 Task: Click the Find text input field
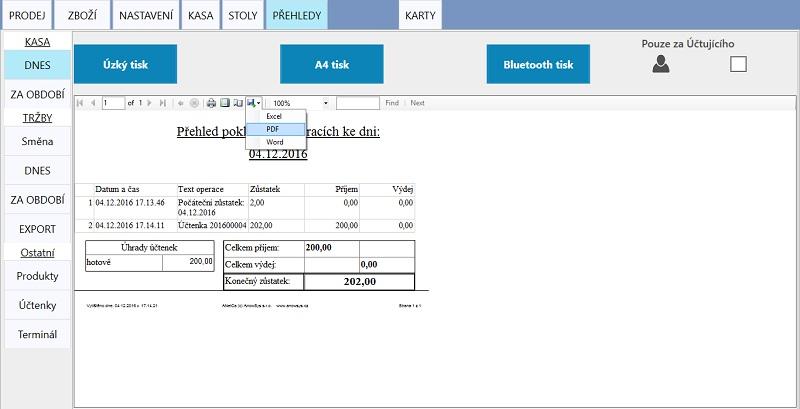coord(358,103)
